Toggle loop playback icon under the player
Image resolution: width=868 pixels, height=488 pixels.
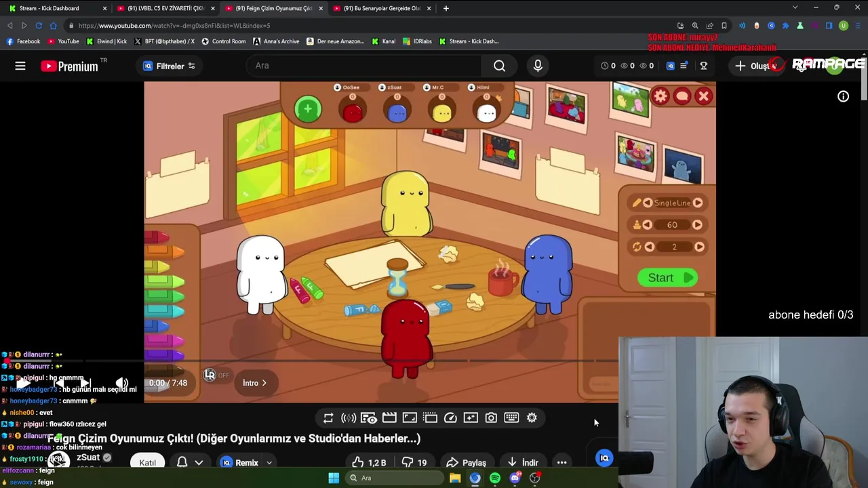click(x=328, y=418)
